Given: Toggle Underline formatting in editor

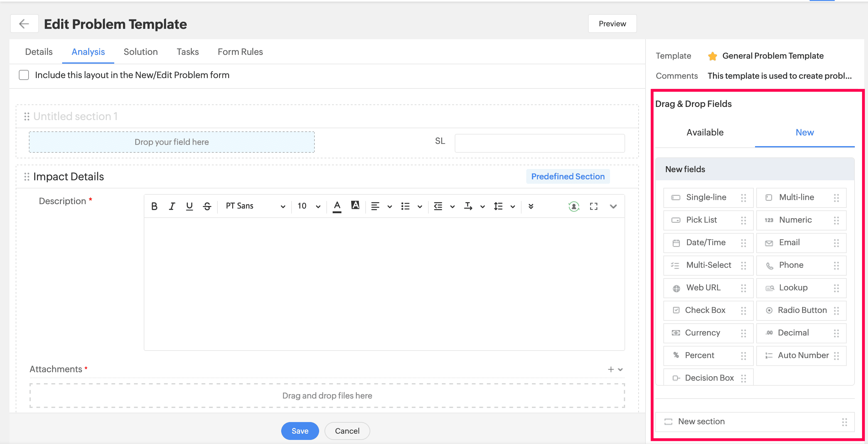Looking at the screenshot, I should pyautogui.click(x=189, y=206).
